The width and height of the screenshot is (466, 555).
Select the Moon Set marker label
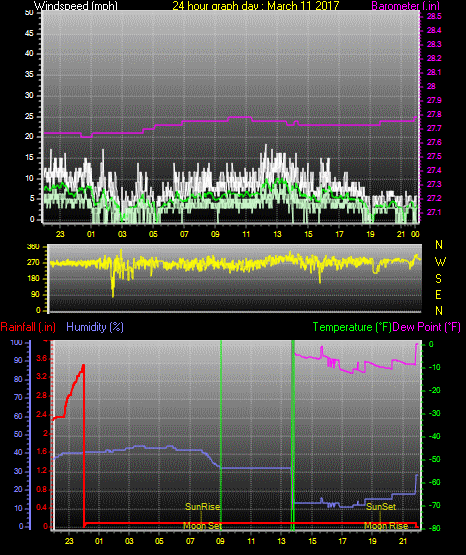click(x=202, y=526)
